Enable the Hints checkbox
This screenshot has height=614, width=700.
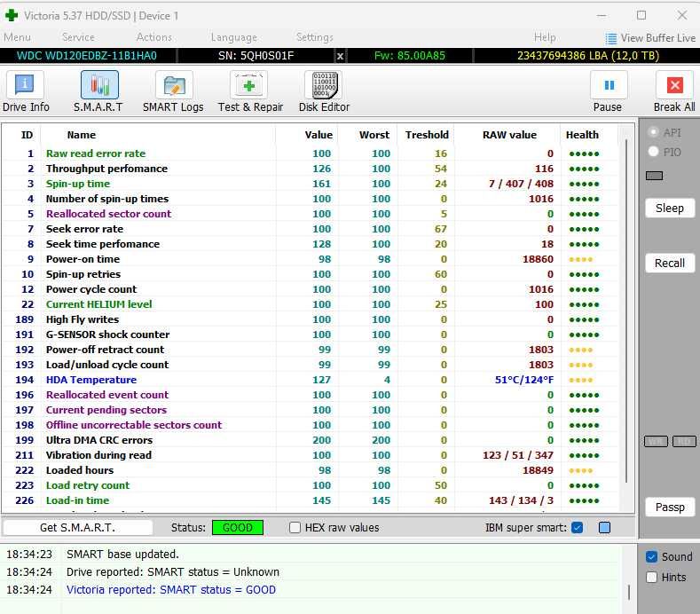651,578
